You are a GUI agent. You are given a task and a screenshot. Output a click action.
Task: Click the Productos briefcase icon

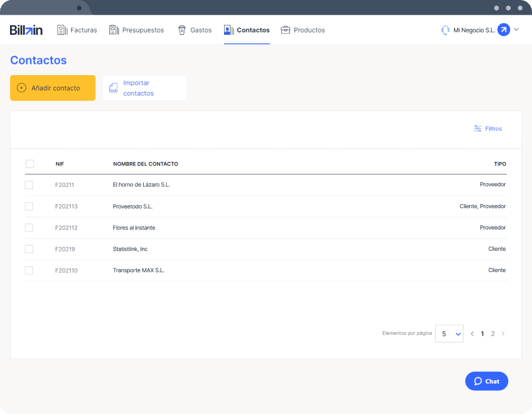[x=286, y=30]
